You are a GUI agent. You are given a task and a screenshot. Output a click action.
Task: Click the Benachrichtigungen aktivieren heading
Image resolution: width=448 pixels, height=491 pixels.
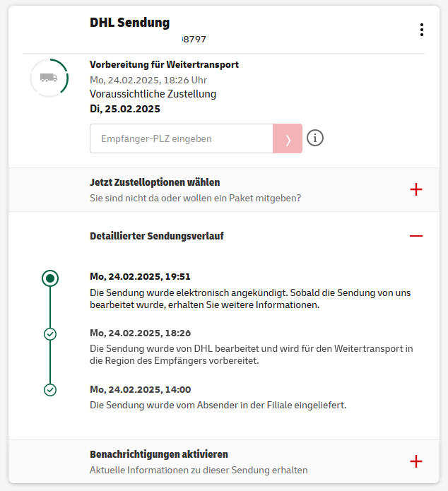pyautogui.click(x=159, y=454)
